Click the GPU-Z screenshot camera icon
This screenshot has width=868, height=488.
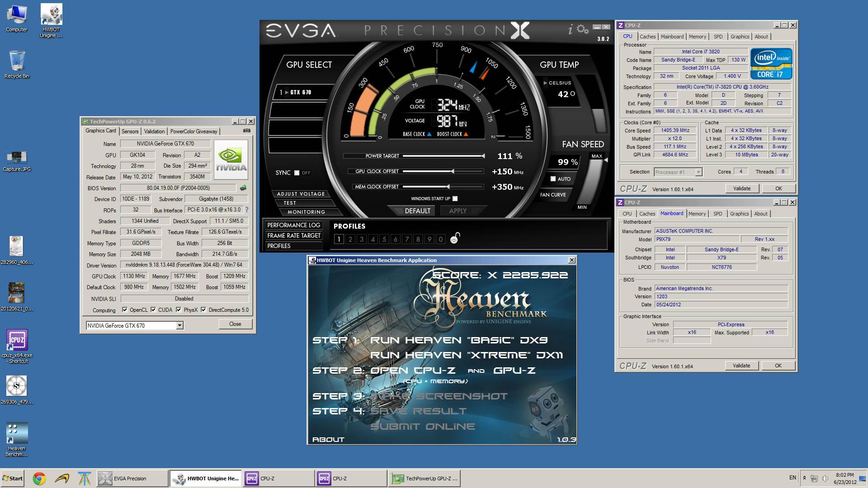pos(246,131)
